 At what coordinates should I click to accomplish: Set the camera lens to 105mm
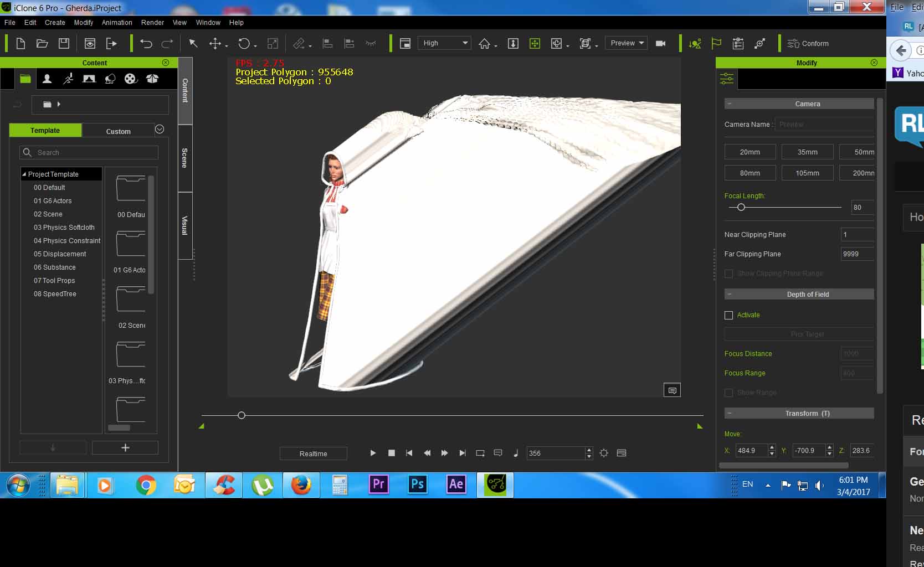[807, 173]
